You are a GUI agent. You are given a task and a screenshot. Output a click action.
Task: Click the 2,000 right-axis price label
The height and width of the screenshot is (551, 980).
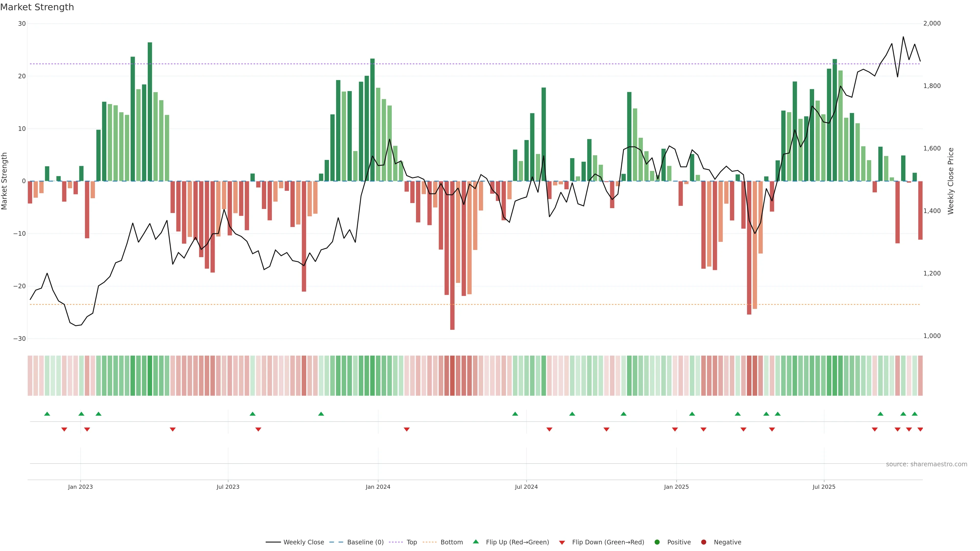(x=932, y=23)
